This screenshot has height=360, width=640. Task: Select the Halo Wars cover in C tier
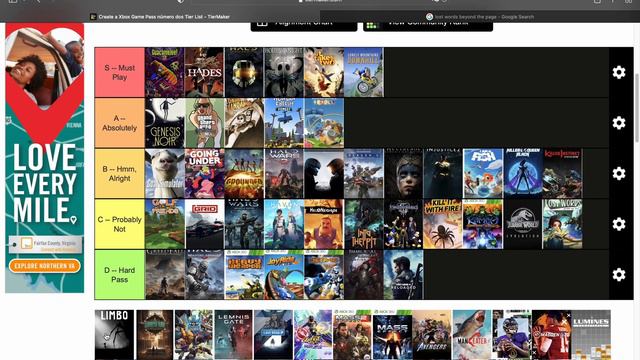244,224
